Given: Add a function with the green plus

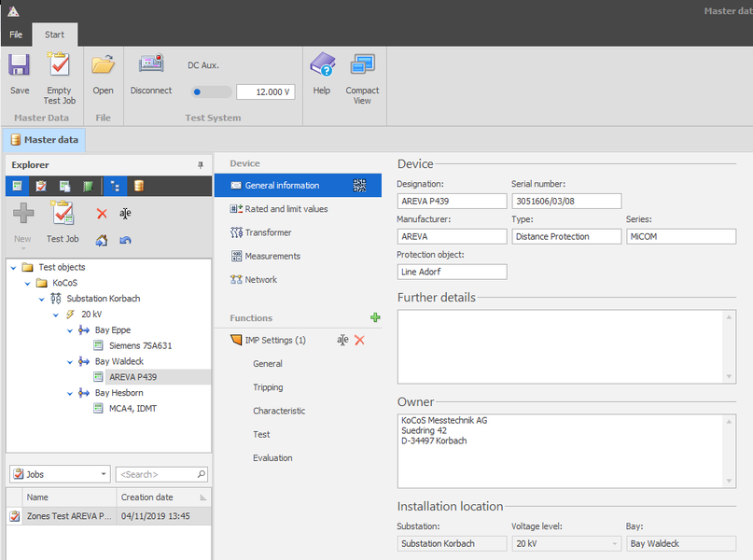Looking at the screenshot, I should 375,317.
